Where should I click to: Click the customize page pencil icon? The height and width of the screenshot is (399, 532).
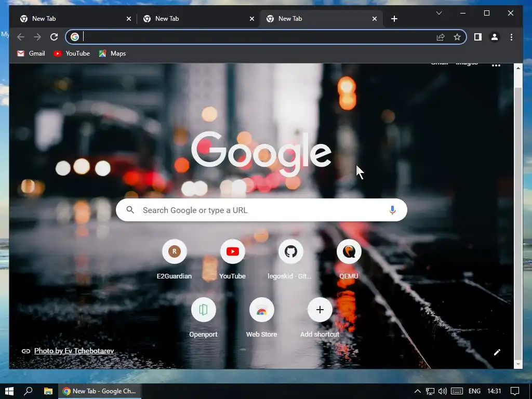click(x=497, y=352)
